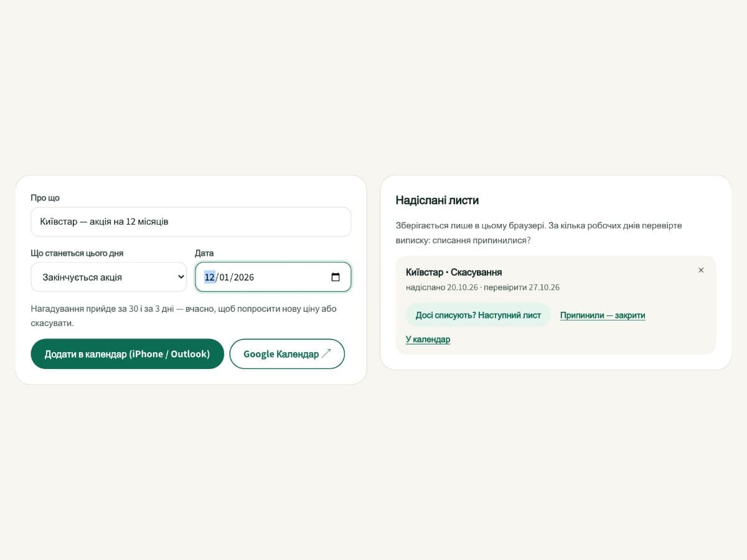The height and width of the screenshot is (560, 747).
Task: Click the dropdown chevron beside Закінчується акція
Action: [181, 278]
